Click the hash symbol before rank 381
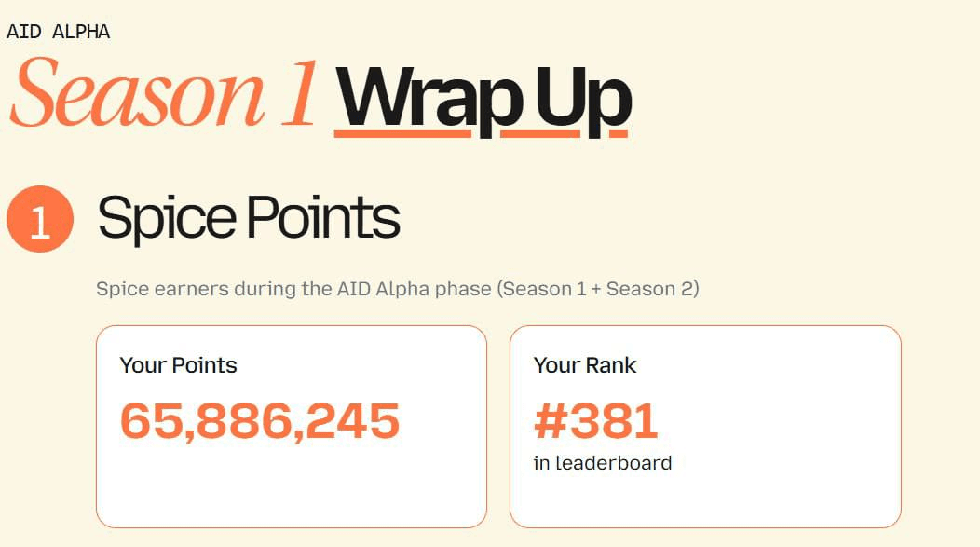Viewport: 980px width, 547px height. [x=551, y=421]
